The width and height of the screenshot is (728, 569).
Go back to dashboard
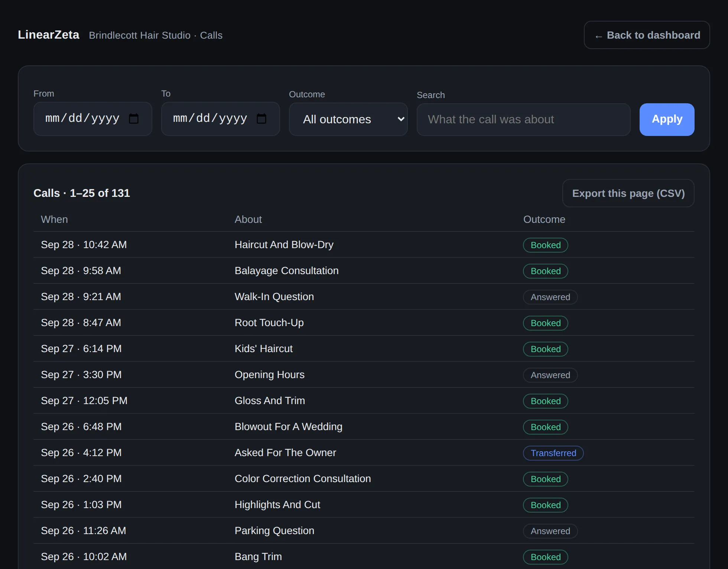pos(647,35)
